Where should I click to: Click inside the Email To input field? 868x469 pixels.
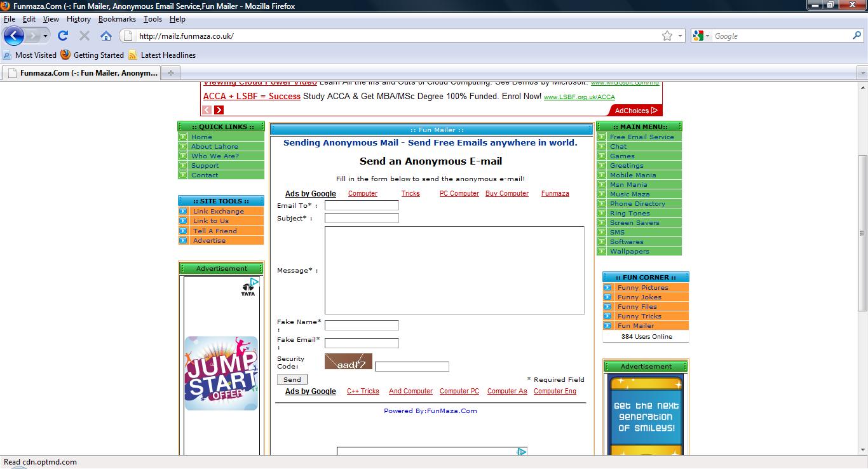pos(361,205)
